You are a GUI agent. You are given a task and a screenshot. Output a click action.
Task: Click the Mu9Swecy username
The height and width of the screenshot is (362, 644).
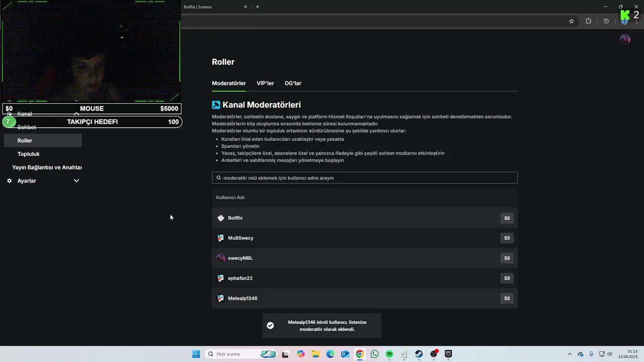pos(240,238)
